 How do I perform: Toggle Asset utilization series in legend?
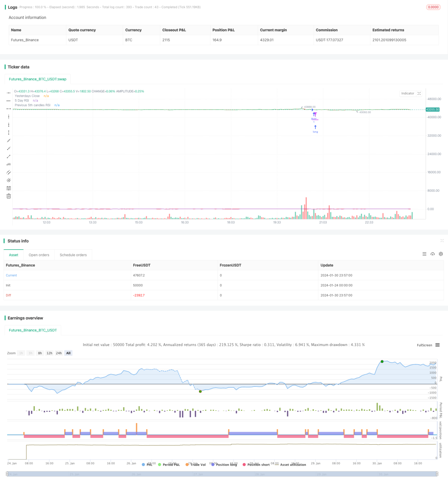click(x=291, y=465)
